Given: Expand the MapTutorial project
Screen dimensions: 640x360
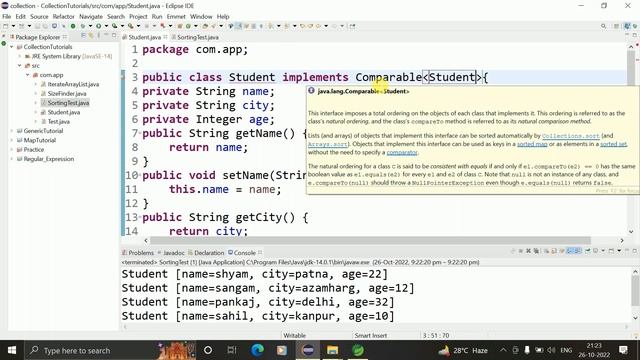Looking at the screenshot, I should pyautogui.click(x=11, y=140).
